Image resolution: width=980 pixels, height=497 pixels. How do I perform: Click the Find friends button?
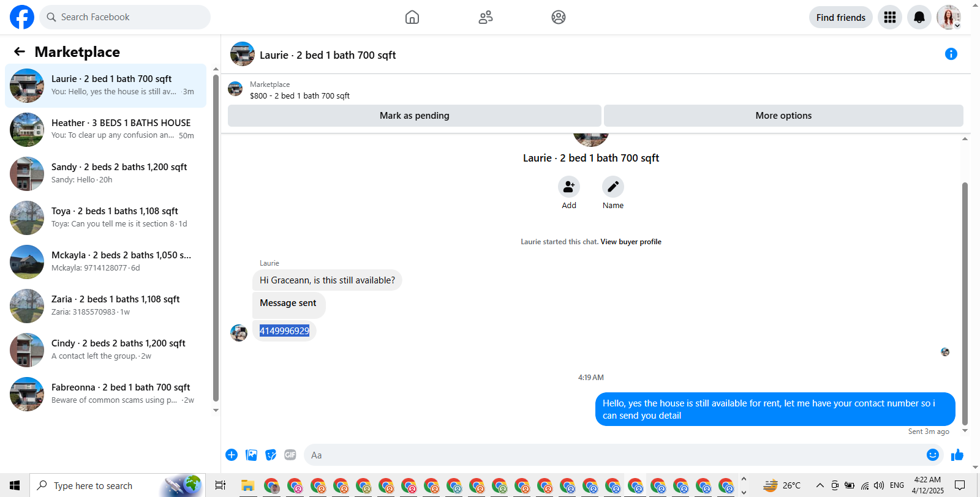(x=841, y=17)
